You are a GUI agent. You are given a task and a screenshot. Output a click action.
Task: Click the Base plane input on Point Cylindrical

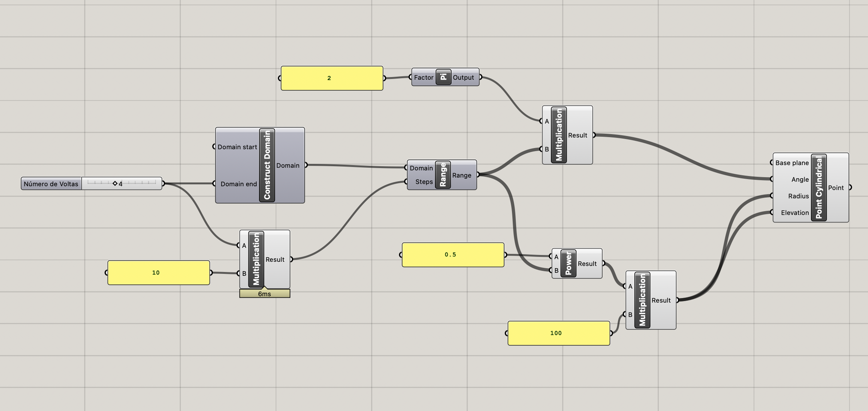(x=772, y=162)
